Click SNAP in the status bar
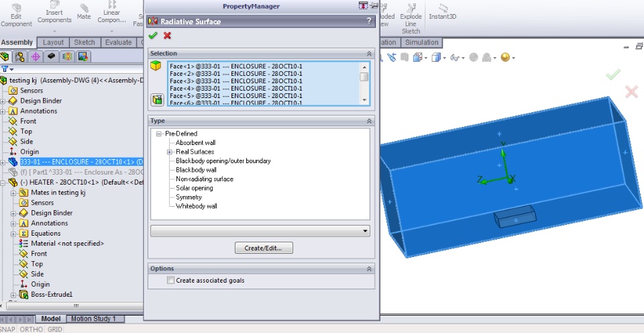644x333 pixels. coord(7,329)
